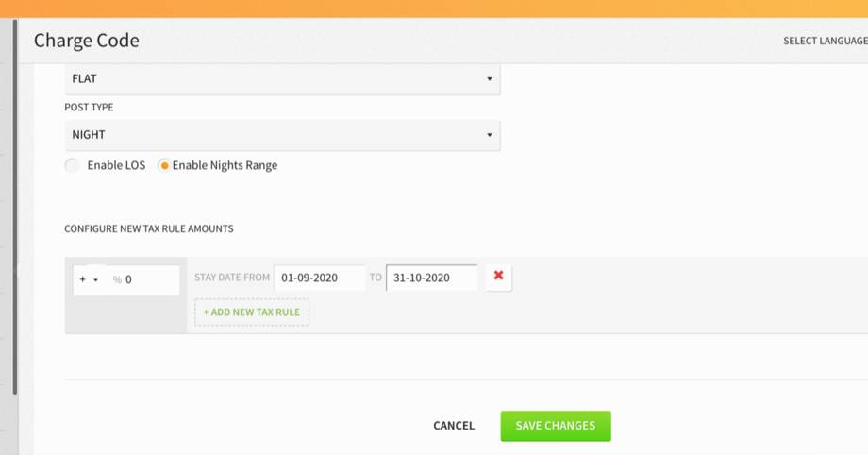Click the percent amount field showing 0

(x=143, y=279)
